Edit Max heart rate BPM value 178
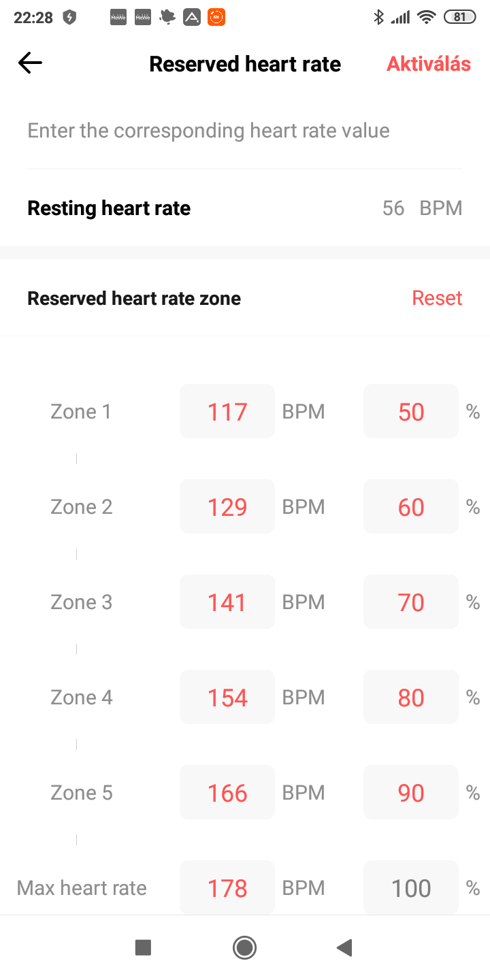 pyautogui.click(x=227, y=887)
